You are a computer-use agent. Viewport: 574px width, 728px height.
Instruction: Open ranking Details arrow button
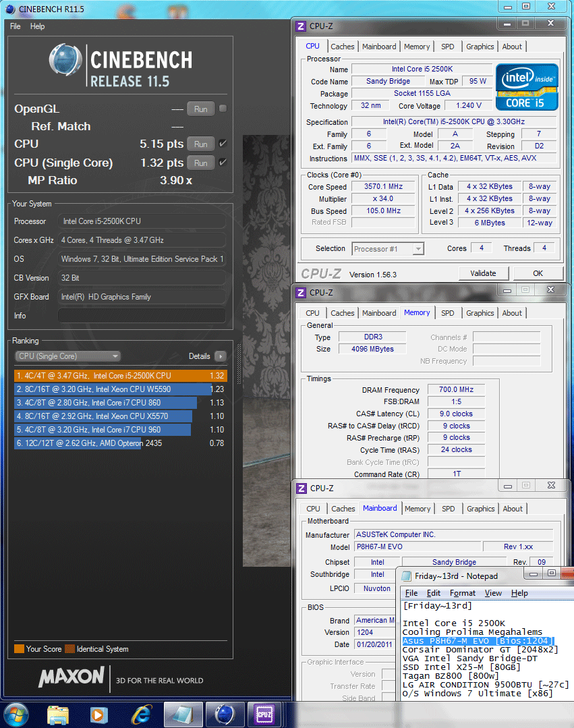(221, 356)
